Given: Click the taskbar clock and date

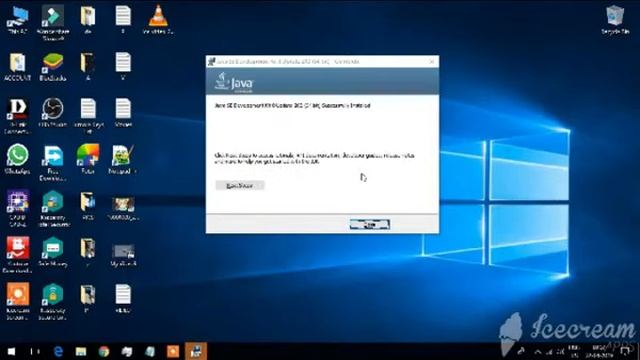Looking at the screenshot, I should (599, 351).
